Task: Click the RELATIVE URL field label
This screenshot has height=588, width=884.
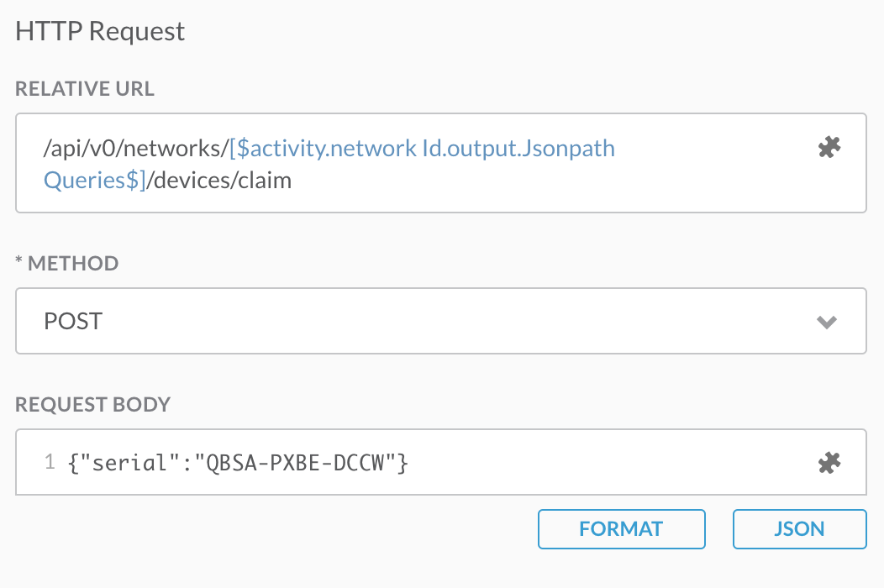Action: tap(85, 89)
